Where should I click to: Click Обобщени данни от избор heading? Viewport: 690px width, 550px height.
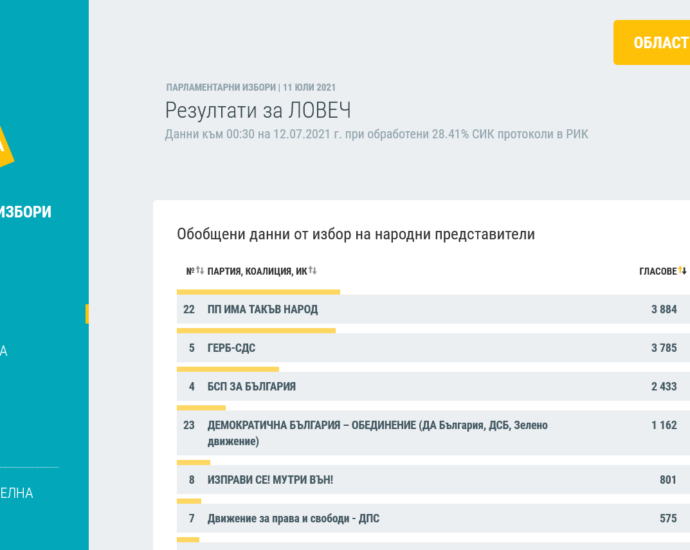click(x=356, y=234)
